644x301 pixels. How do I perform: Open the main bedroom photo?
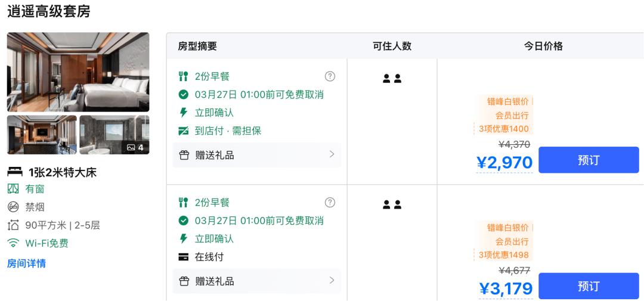(78, 72)
